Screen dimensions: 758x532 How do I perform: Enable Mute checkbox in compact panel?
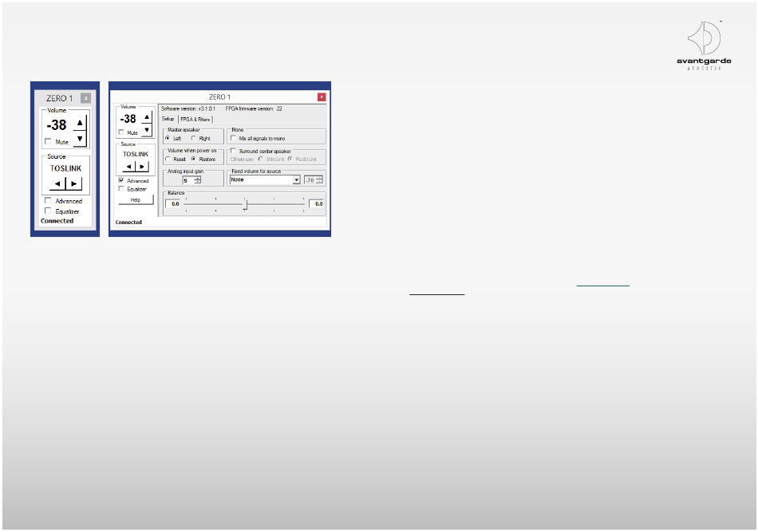[x=48, y=141]
